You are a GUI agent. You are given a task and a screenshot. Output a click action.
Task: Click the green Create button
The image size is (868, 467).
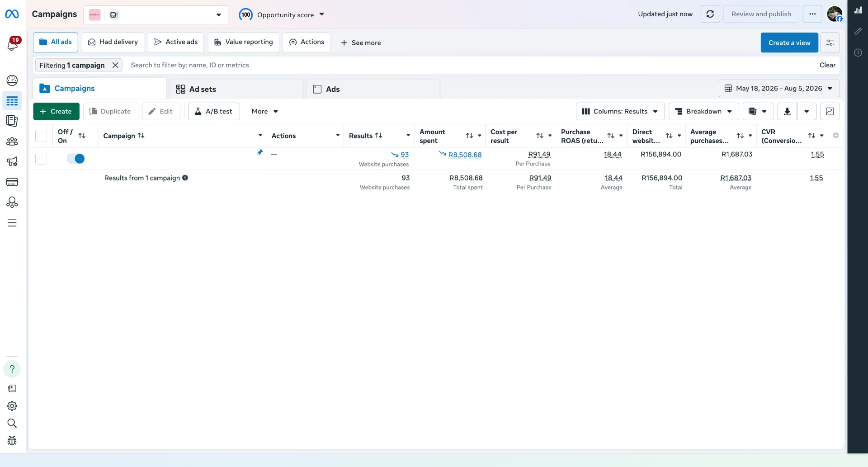pyautogui.click(x=56, y=111)
